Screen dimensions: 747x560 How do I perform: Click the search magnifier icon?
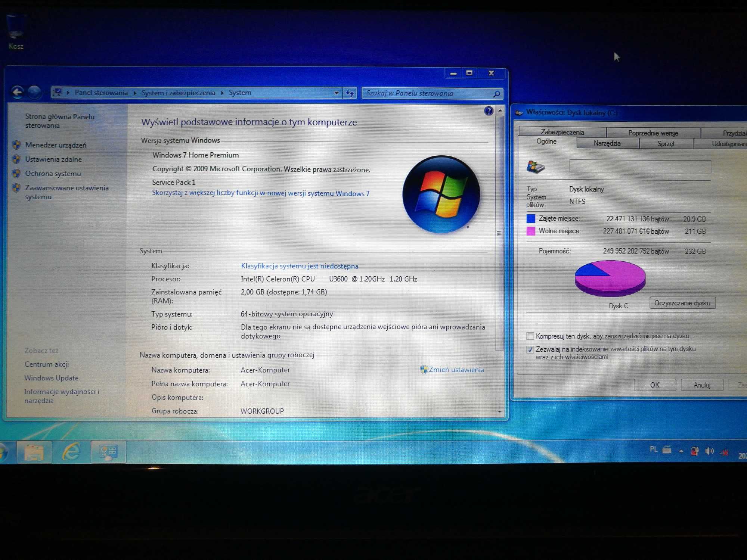pyautogui.click(x=496, y=94)
